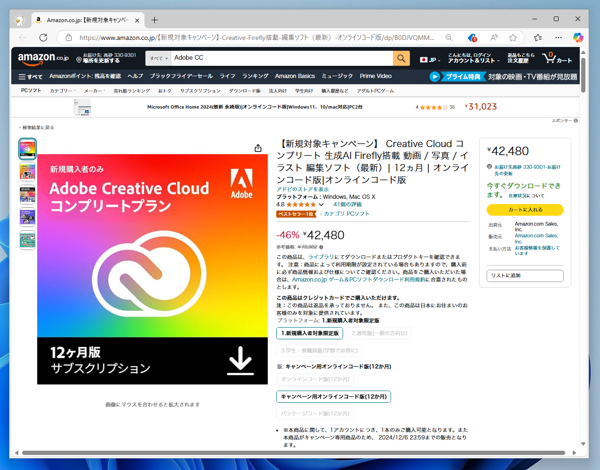Open the Copilot icon in browser toolbar
The image size is (600, 470).
click(578, 38)
